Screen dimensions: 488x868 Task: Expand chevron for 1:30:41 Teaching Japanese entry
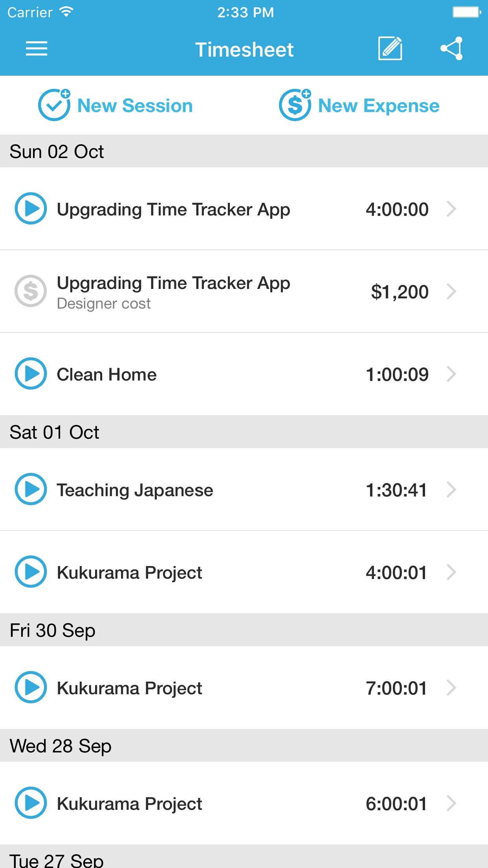451,489
